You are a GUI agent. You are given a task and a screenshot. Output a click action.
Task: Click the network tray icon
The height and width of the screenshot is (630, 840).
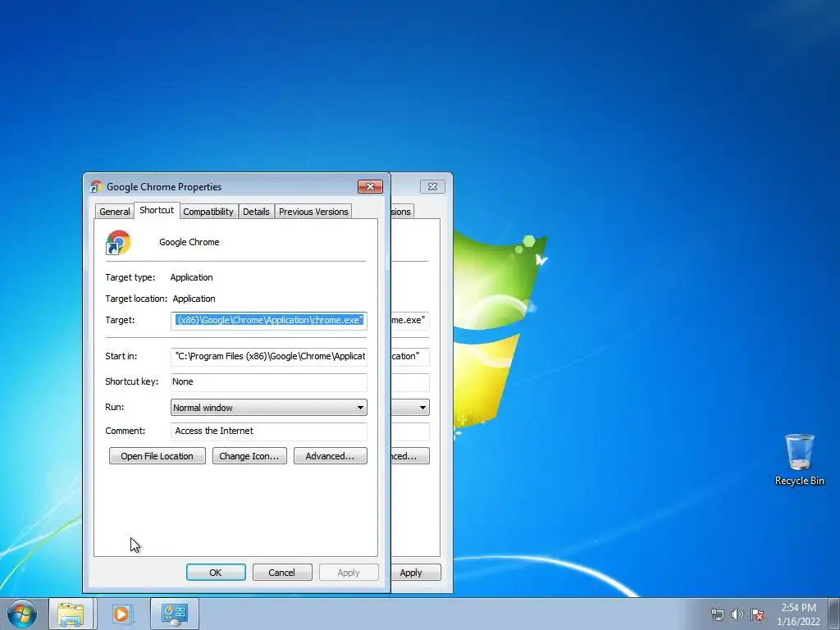(x=717, y=614)
